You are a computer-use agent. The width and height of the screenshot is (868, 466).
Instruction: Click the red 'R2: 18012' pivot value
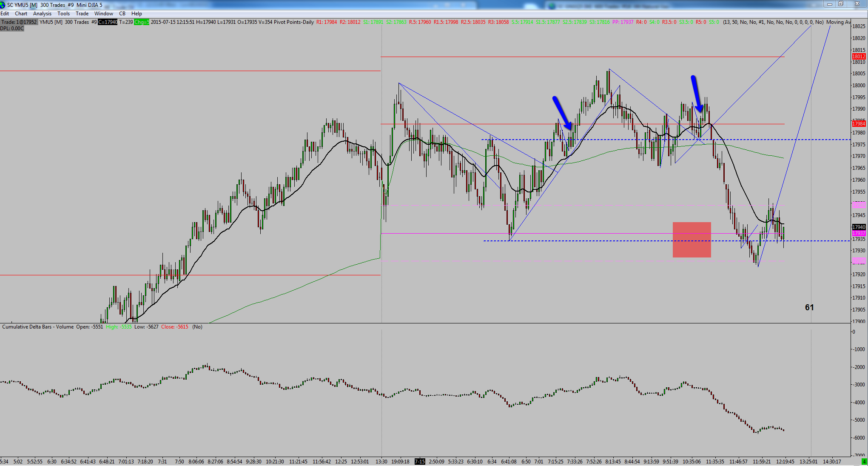click(x=350, y=22)
